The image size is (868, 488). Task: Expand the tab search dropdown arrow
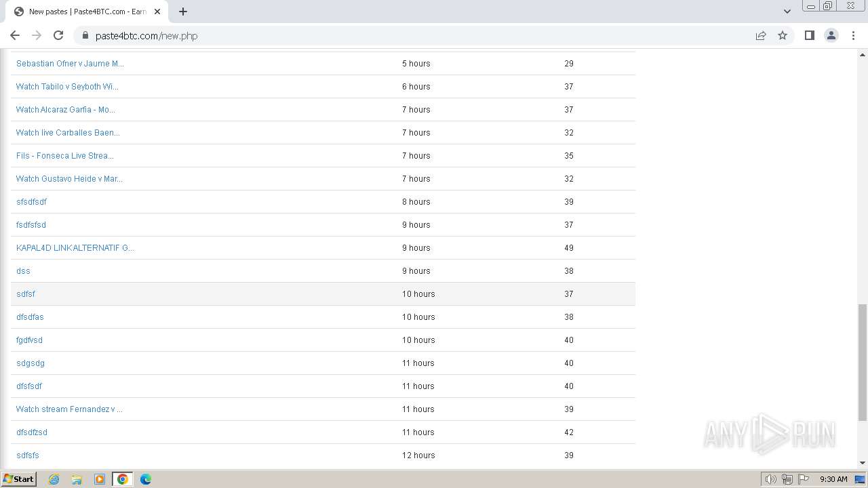coord(787,12)
